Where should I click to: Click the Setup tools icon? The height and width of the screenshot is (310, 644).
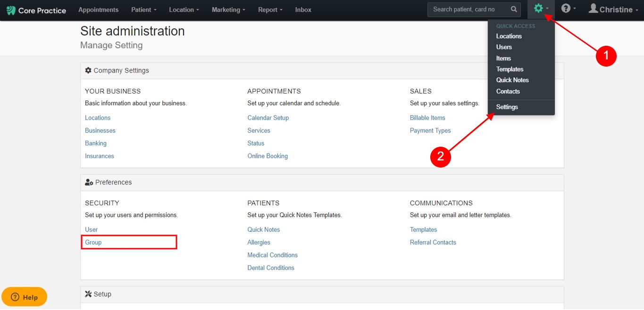pyautogui.click(x=88, y=294)
